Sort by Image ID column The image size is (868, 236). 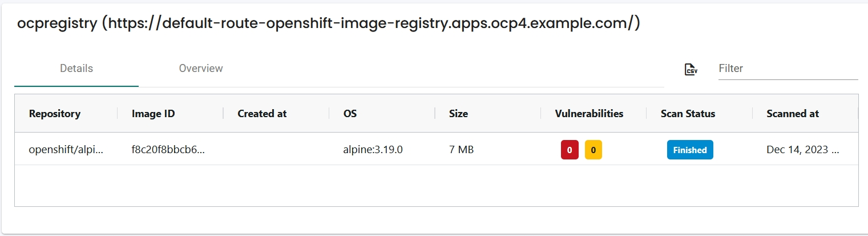click(153, 113)
